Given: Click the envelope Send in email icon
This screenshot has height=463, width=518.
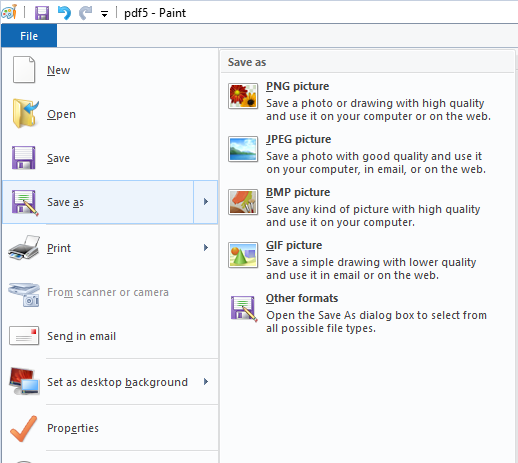Looking at the screenshot, I should (x=24, y=335).
